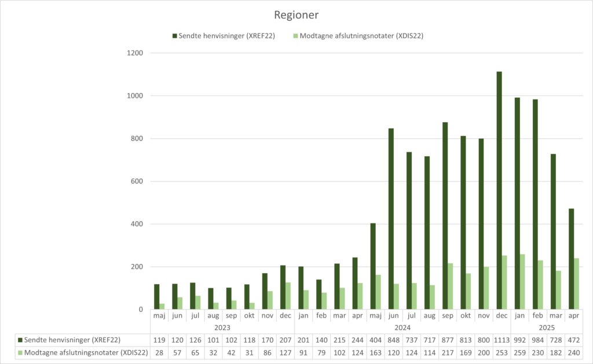Screen dimensions: 593x364
Task: Click table cell with value '1113'
Action: click(x=502, y=340)
